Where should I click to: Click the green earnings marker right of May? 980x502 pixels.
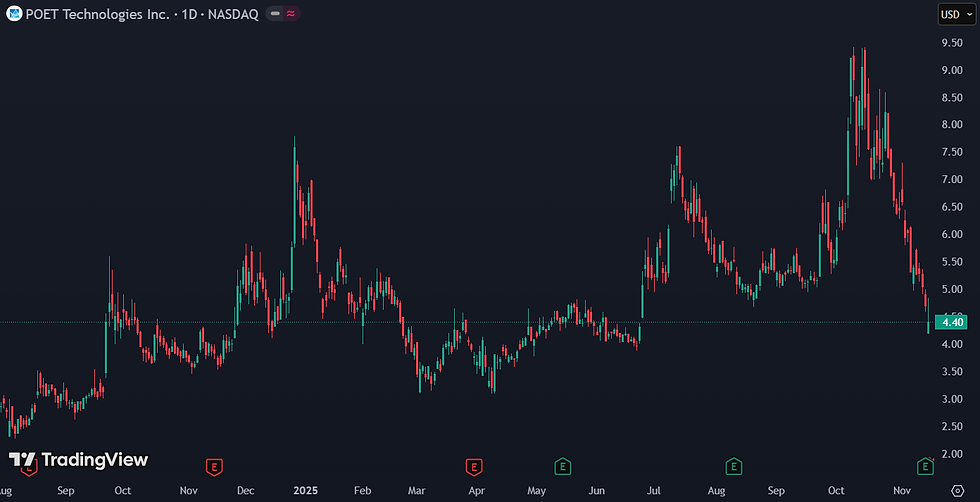(562, 466)
